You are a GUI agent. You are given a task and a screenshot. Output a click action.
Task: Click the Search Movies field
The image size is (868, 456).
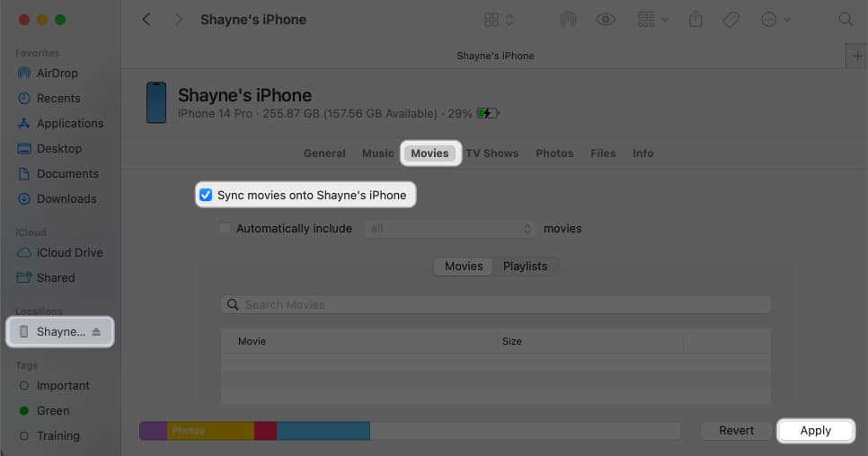(x=496, y=304)
